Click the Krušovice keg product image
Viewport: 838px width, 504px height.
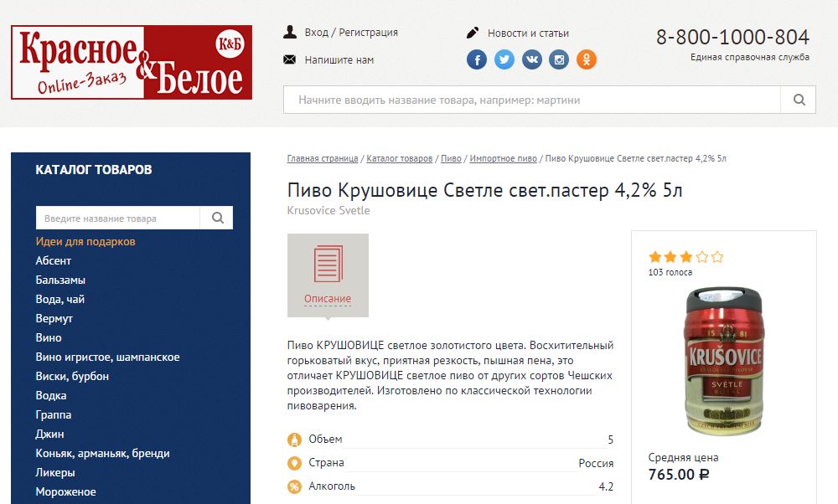point(724,362)
